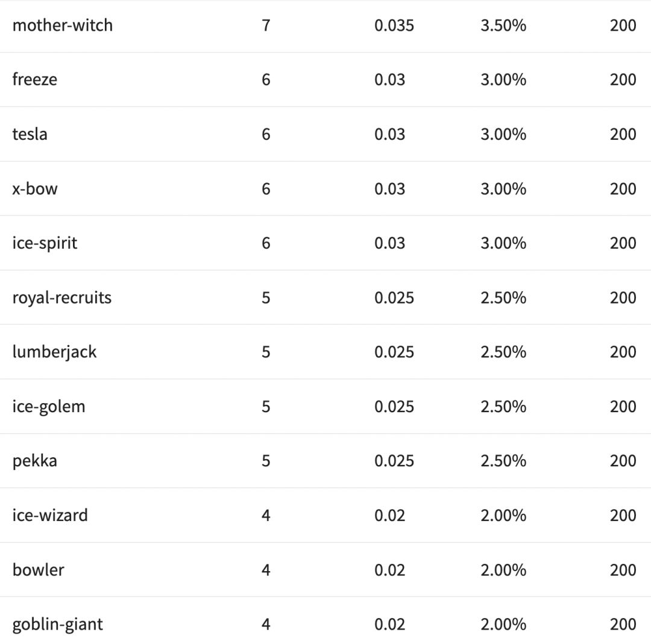The height and width of the screenshot is (644, 651).
Task: Select the x-bow row label
Action: click(x=35, y=189)
